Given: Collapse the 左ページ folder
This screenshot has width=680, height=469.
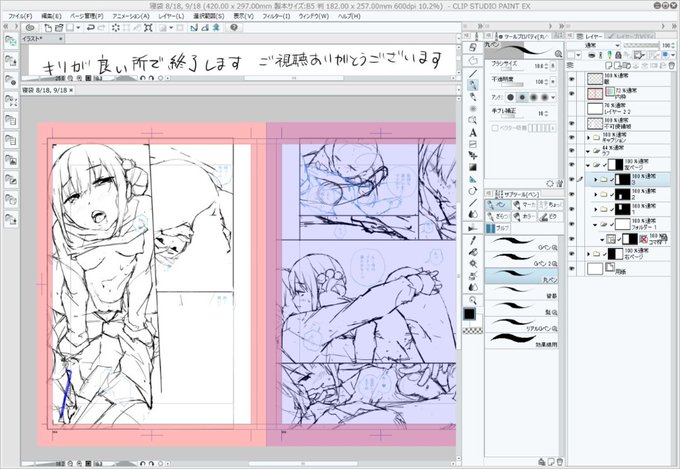Looking at the screenshot, I should [x=588, y=165].
